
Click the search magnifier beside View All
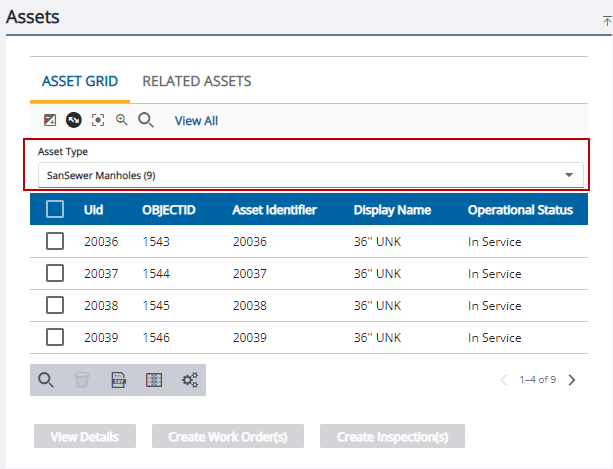(146, 120)
